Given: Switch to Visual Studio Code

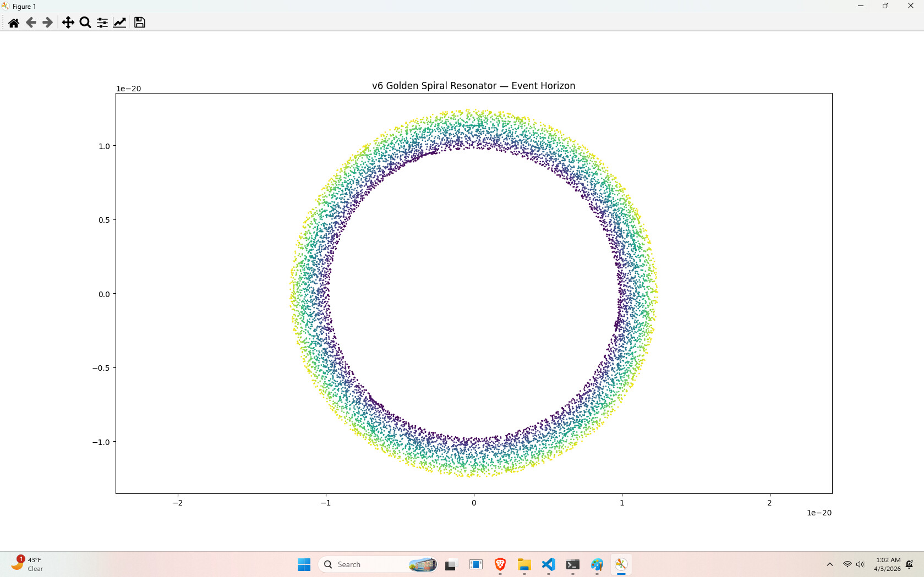Looking at the screenshot, I should pyautogui.click(x=549, y=564).
